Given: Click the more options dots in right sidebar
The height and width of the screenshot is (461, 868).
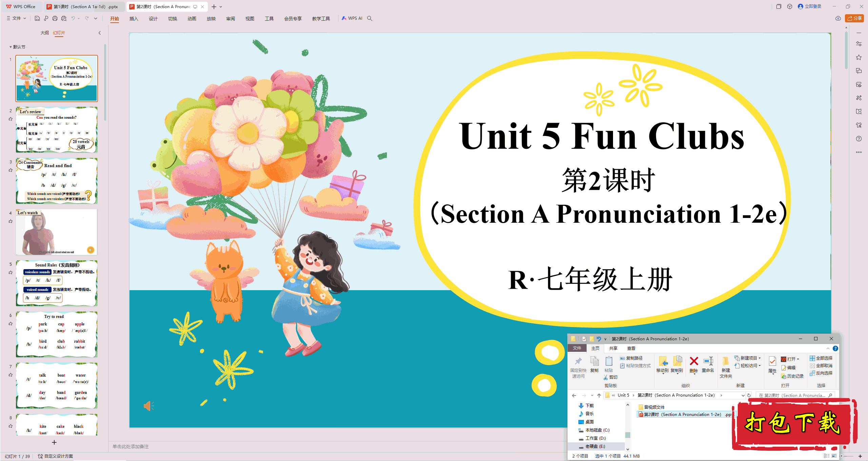Looking at the screenshot, I should coord(859,152).
